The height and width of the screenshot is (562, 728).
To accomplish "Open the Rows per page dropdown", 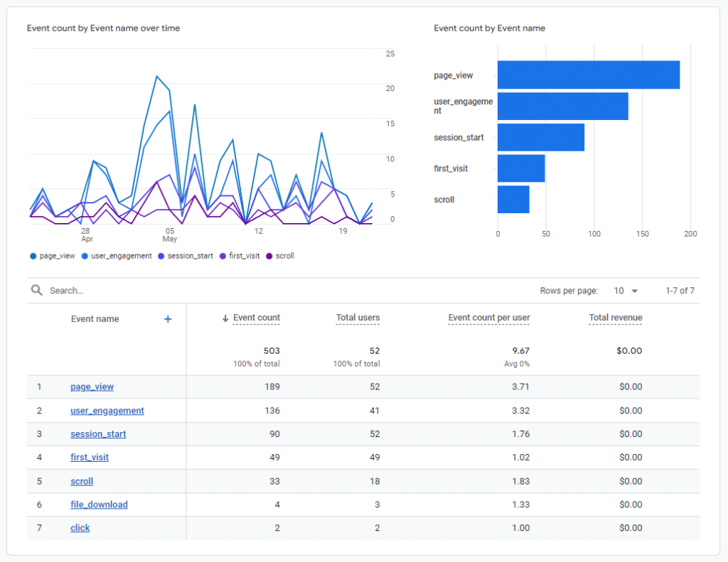I will click(x=626, y=291).
